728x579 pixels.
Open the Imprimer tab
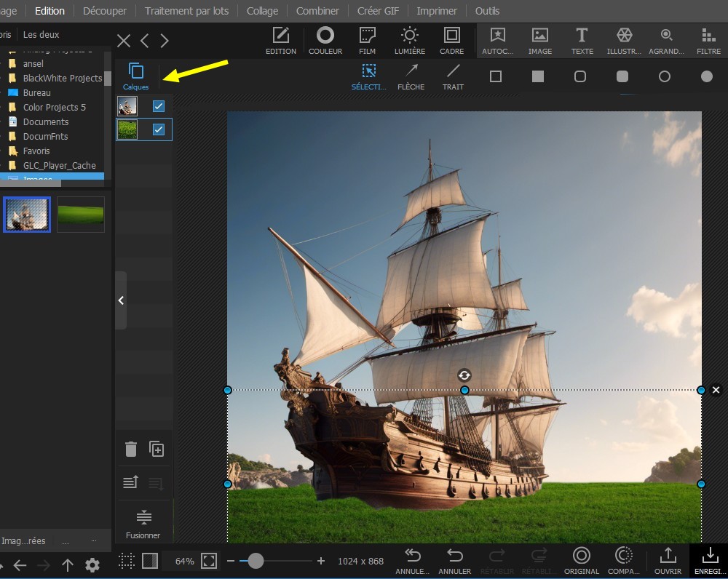pos(437,11)
